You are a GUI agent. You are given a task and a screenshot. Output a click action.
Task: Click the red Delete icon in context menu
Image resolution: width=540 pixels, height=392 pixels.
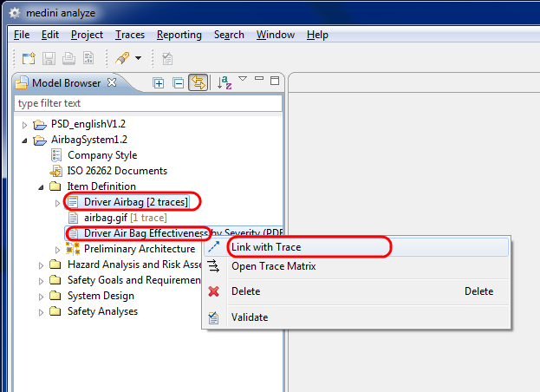click(214, 292)
